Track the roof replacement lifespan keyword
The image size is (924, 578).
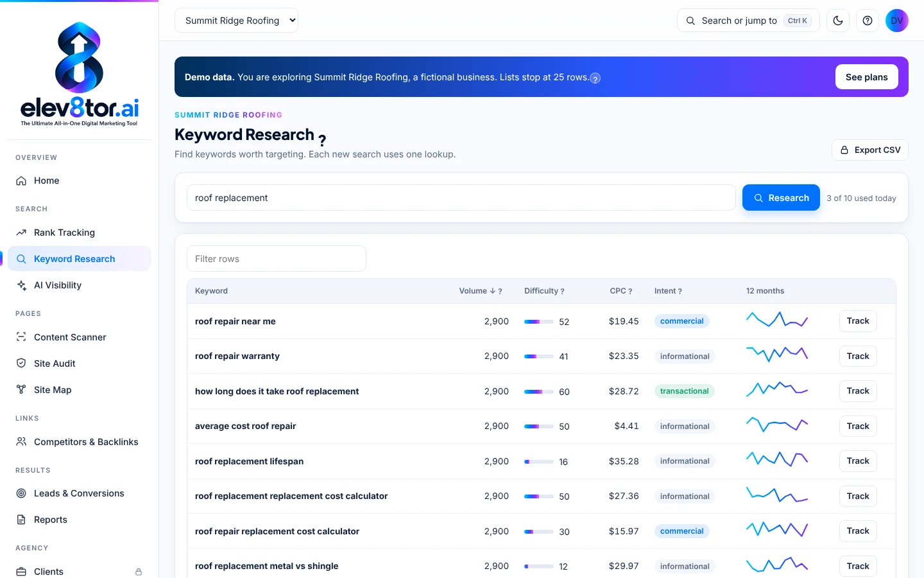(858, 461)
